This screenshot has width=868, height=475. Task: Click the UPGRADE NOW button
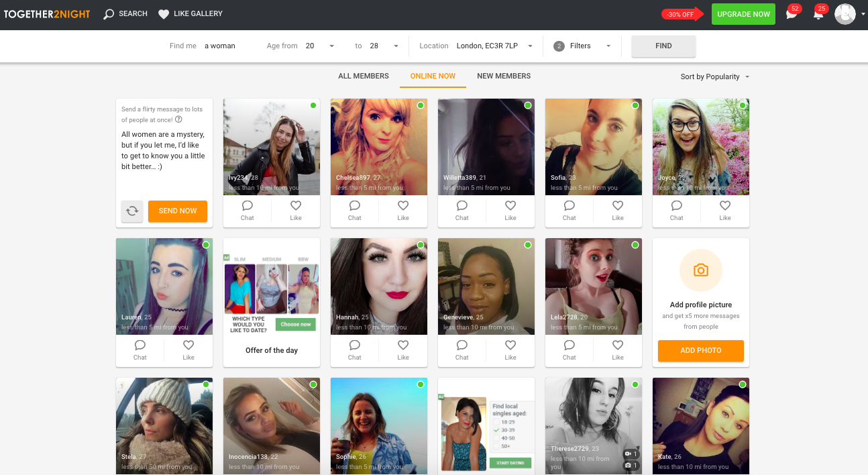[743, 13]
